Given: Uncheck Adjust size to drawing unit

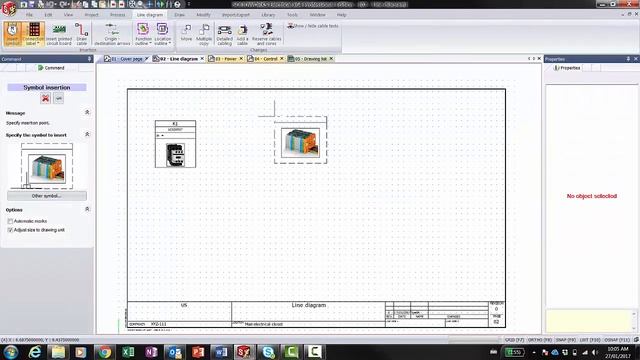Looking at the screenshot, I should [10, 230].
